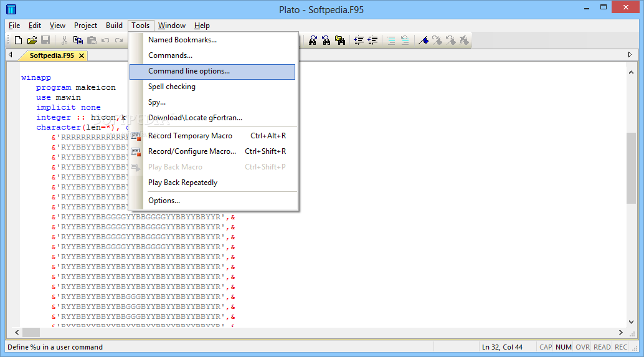The height and width of the screenshot is (357, 644).
Task: Click the READ indicator in status bar
Action: (x=602, y=347)
